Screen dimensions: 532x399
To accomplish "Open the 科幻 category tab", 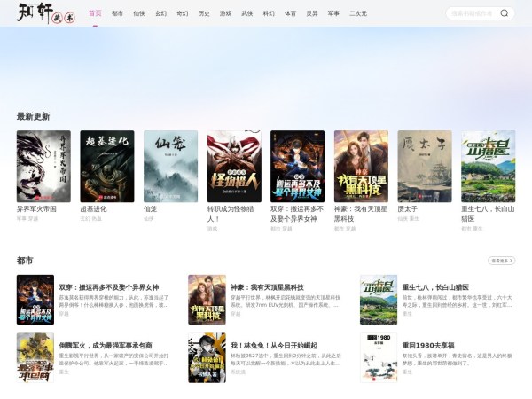I will [x=268, y=14].
